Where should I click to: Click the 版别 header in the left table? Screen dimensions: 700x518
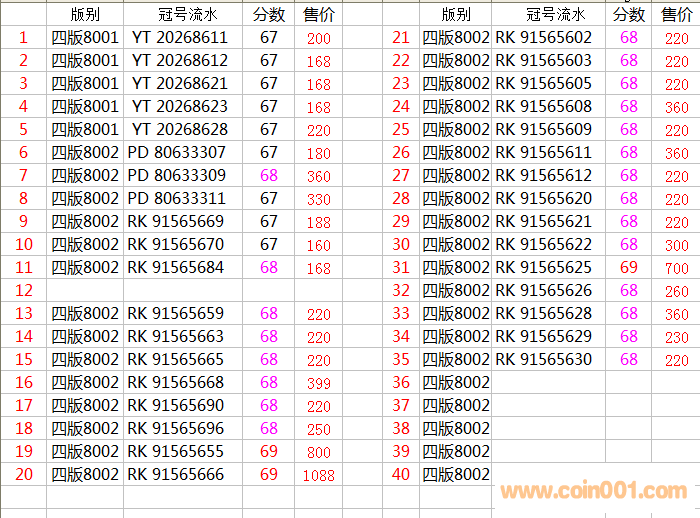(x=85, y=15)
